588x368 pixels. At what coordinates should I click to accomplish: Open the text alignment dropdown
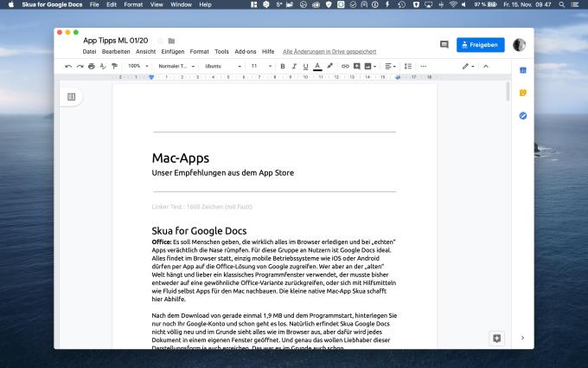pos(390,67)
